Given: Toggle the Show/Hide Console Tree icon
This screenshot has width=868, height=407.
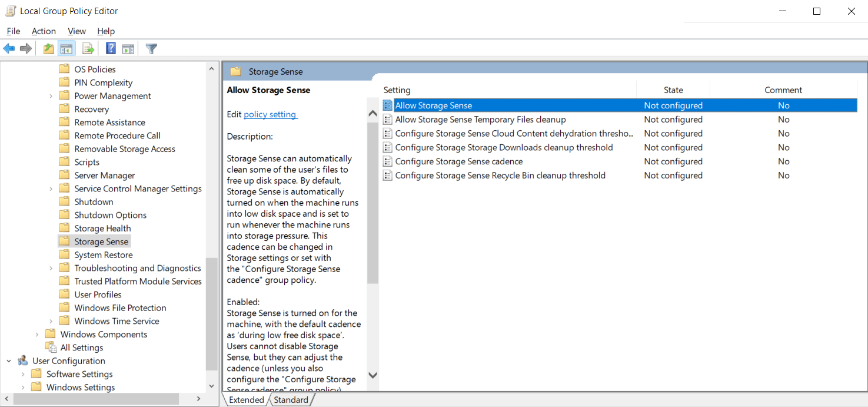Looking at the screenshot, I should (66, 48).
